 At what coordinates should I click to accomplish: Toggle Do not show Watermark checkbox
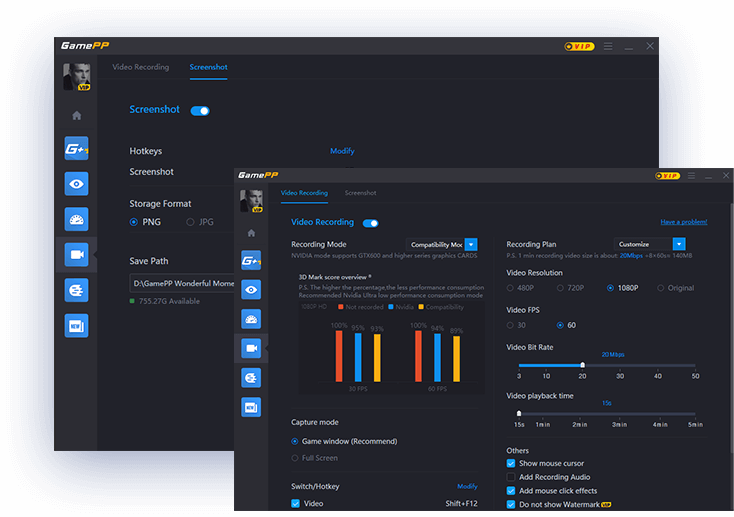(511, 504)
